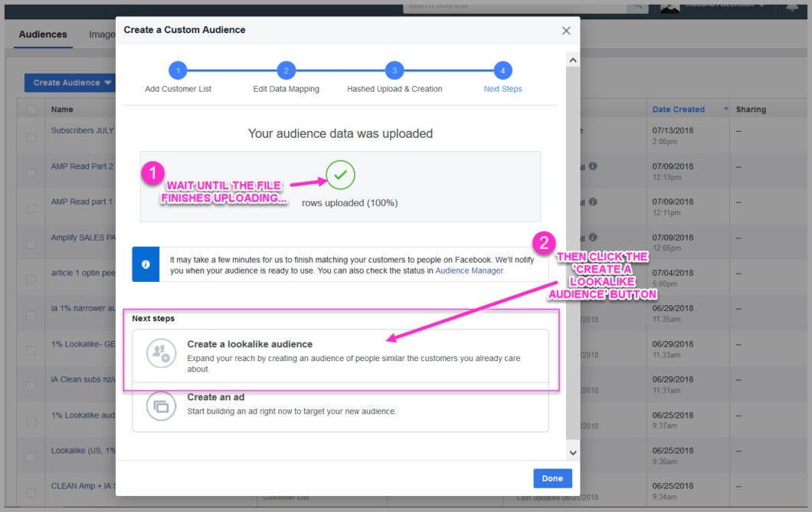Check the Subscribers JULY row checkbox
Image resolution: width=812 pixels, height=512 pixels.
coord(31,137)
